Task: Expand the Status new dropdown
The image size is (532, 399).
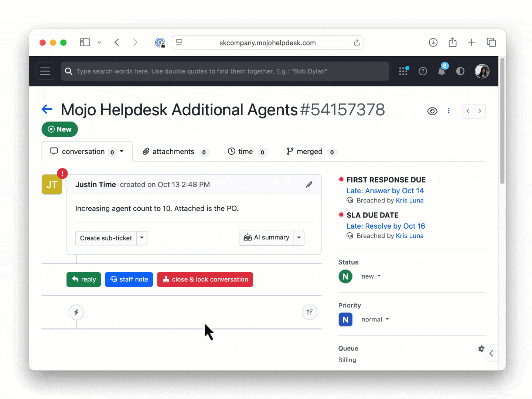Action: (371, 276)
